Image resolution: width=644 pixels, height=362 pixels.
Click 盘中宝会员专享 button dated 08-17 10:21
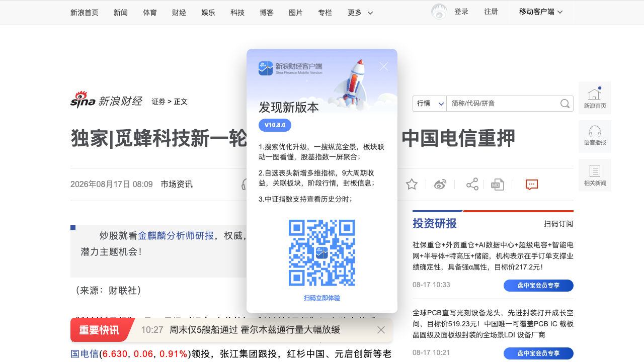538,353
